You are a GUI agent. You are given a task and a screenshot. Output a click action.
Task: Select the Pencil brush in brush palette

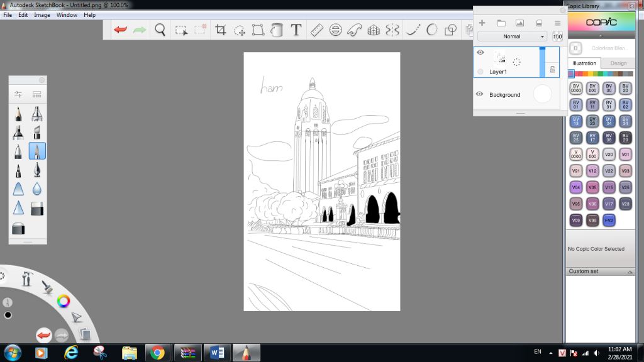tap(18, 114)
